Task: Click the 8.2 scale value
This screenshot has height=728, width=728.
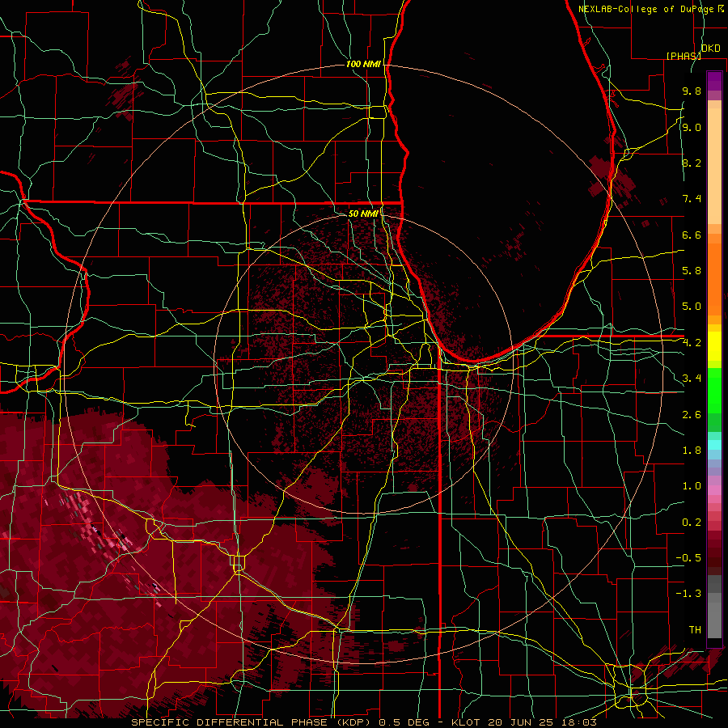Action: (692, 163)
